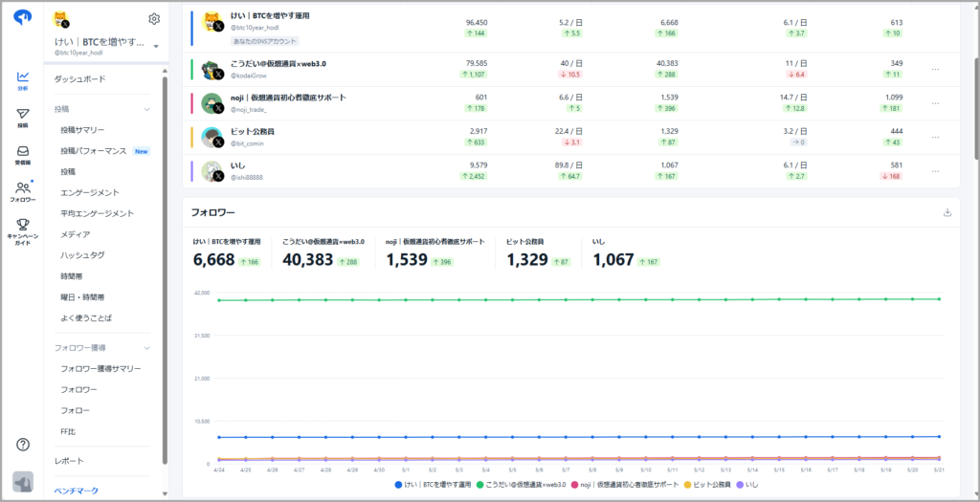This screenshot has height=502, width=980.
Task: Click the @noji_trade_ handle
Action: pyautogui.click(x=249, y=109)
